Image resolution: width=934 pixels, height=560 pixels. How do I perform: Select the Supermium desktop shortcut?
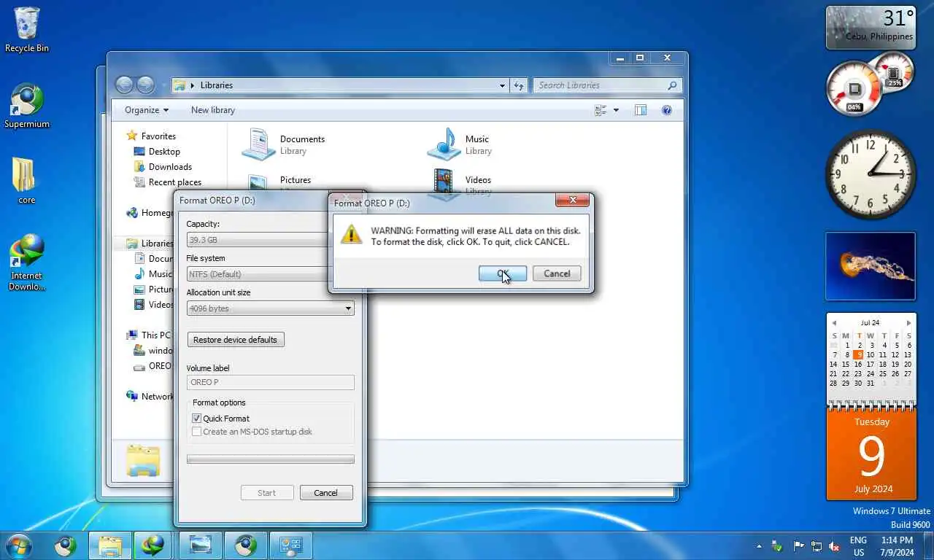pyautogui.click(x=27, y=106)
